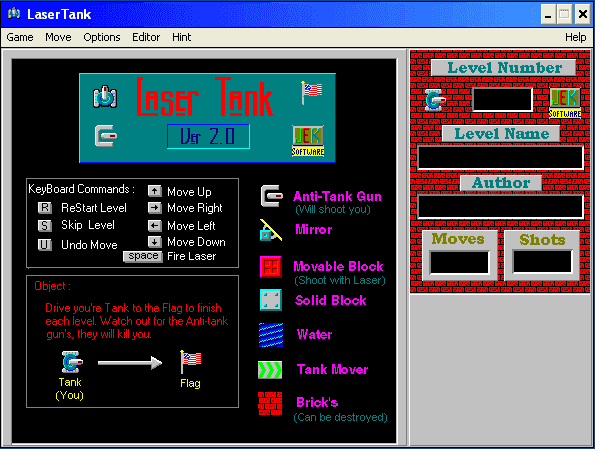Click the "(Shoot with Laser)" note text

coord(340,280)
